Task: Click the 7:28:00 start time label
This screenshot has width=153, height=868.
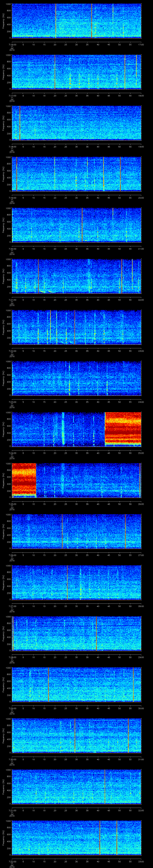Action: 12,657
